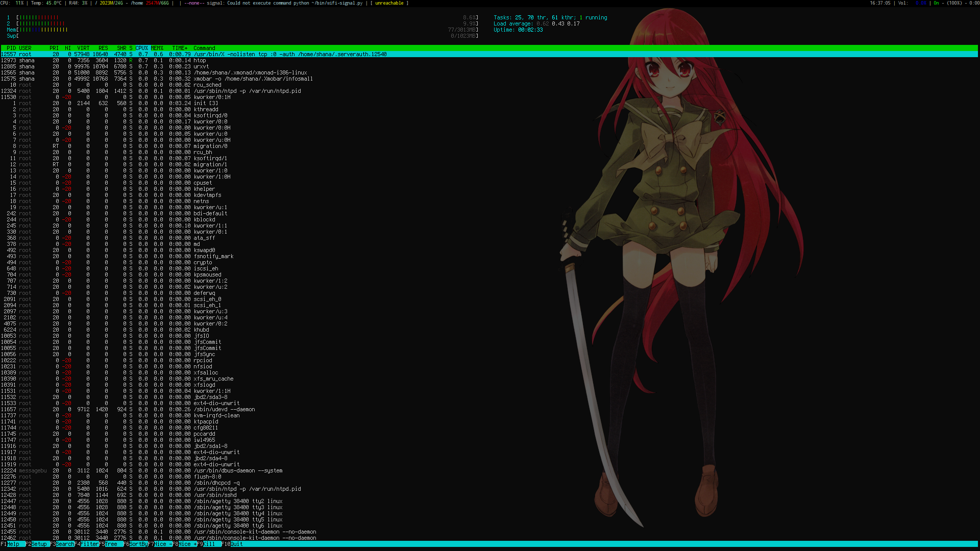The height and width of the screenshot is (551, 980).
Task: Select the rcu_sched process row
Action: coord(489,85)
